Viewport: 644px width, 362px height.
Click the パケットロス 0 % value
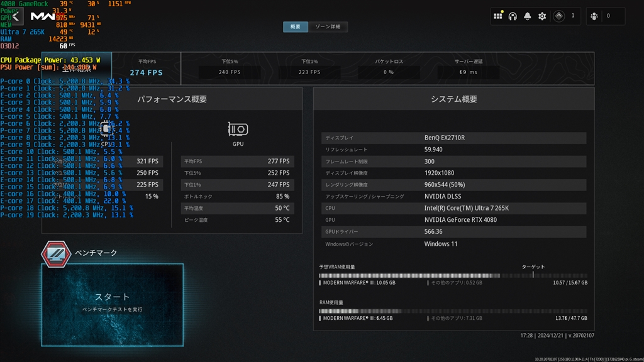(389, 72)
